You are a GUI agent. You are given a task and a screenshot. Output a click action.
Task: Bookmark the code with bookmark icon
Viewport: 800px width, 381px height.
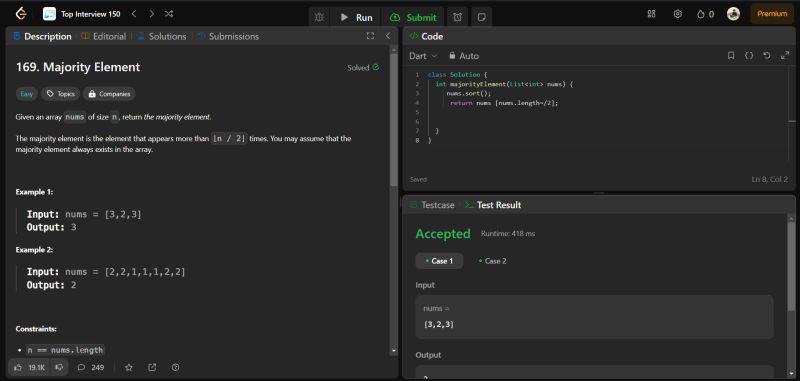pos(731,56)
